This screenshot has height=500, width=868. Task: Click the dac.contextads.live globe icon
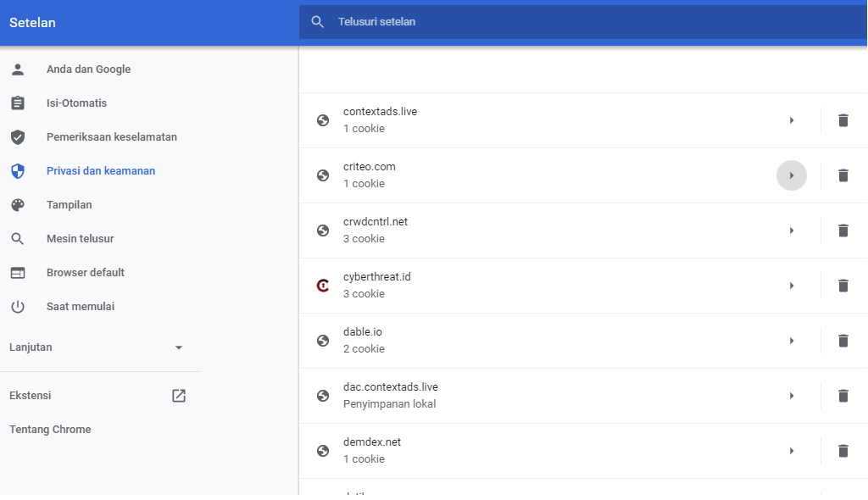click(323, 396)
